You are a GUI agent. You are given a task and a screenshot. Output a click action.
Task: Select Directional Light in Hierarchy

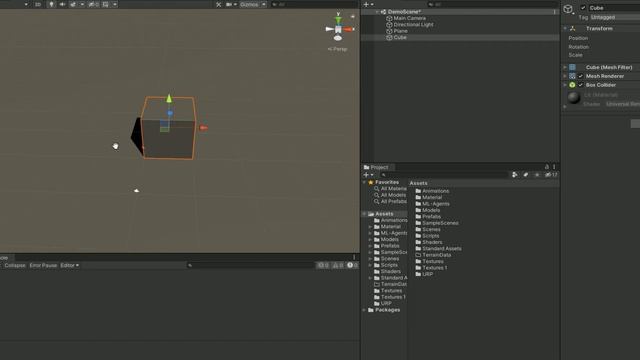(x=413, y=24)
